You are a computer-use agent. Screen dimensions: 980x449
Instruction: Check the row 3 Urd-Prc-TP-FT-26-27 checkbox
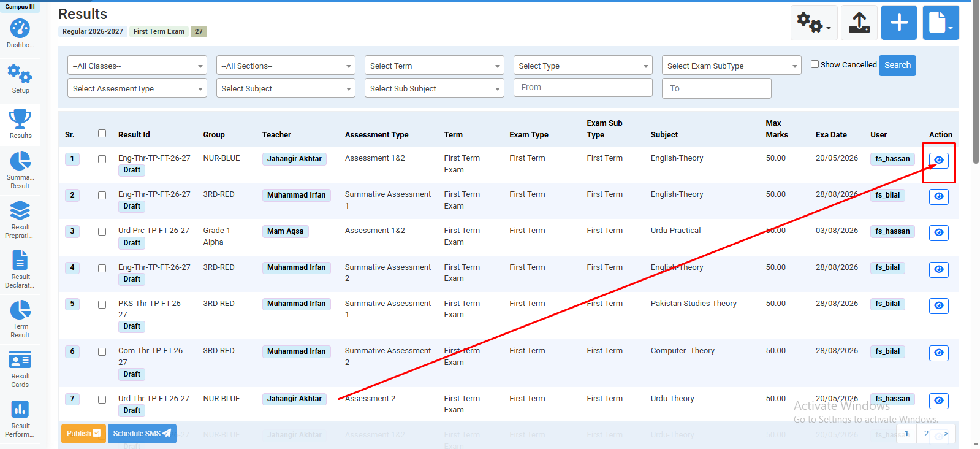(102, 232)
